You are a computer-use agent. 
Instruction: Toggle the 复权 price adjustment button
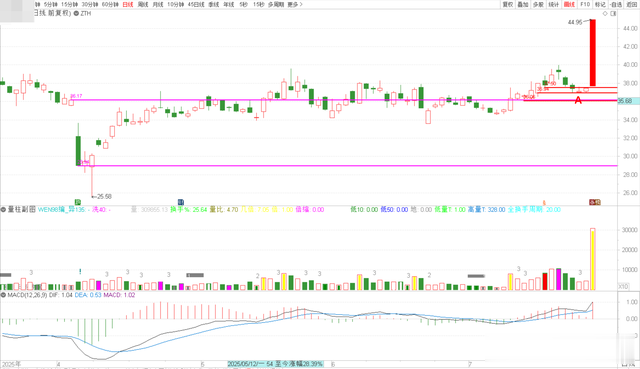pyautogui.click(x=507, y=4)
